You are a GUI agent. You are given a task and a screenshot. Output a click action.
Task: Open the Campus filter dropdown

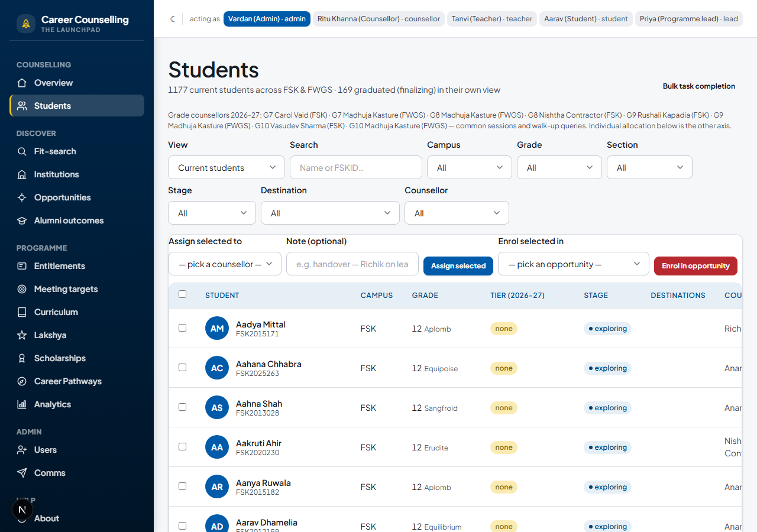point(470,167)
